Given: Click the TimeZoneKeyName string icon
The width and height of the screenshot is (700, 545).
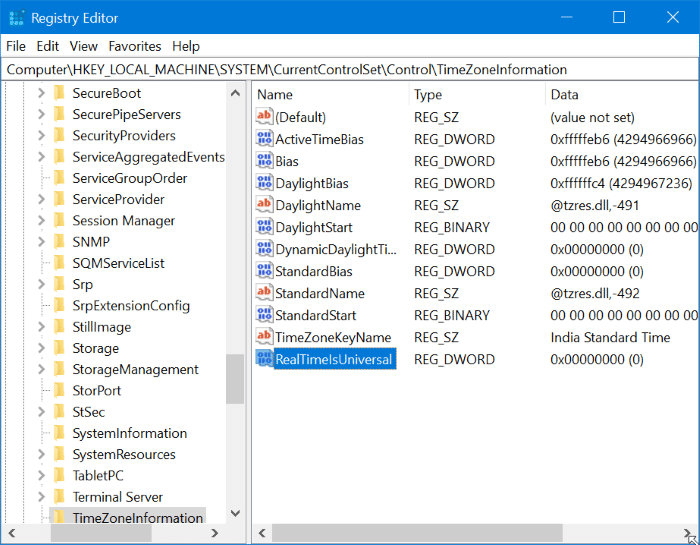Looking at the screenshot, I should click(x=264, y=337).
